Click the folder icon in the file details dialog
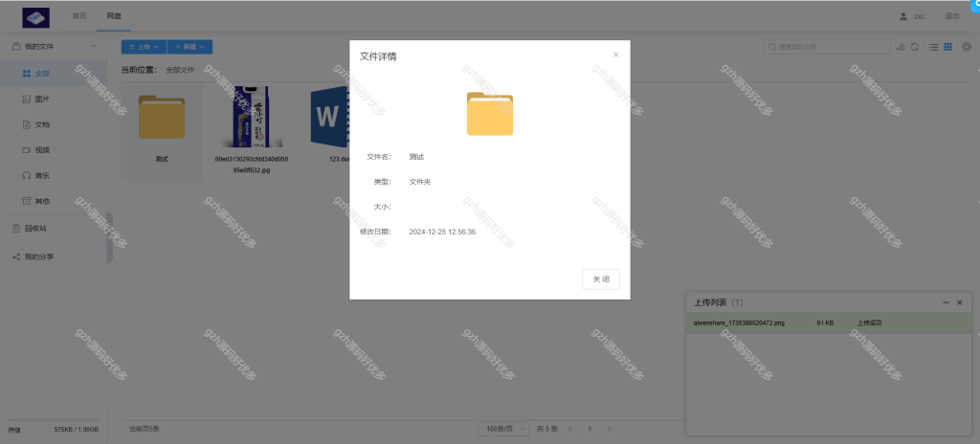Image resolution: width=980 pixels, height=444 pixels. pos(489,113)
